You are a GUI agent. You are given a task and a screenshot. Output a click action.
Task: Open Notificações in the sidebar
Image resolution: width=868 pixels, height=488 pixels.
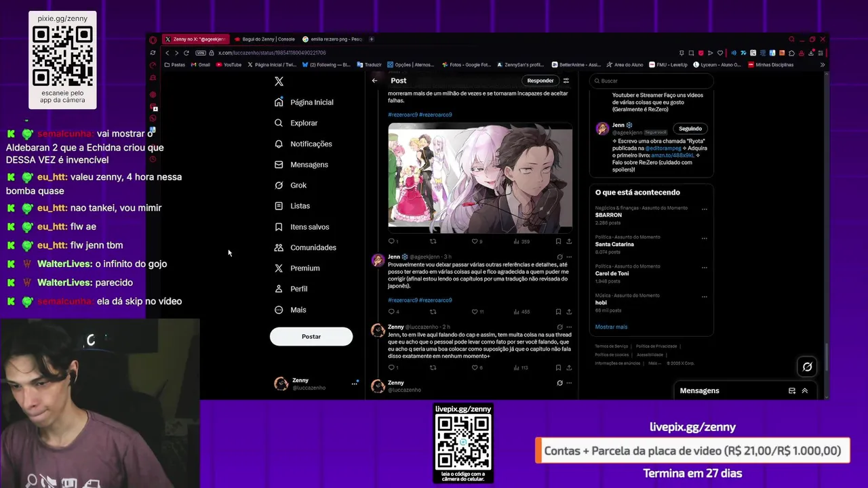click(303, 144)
